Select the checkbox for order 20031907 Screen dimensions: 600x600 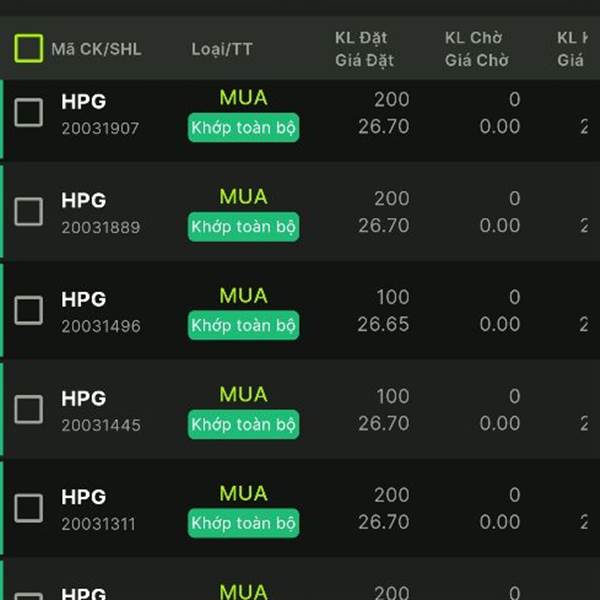click(x=29, y=113)
